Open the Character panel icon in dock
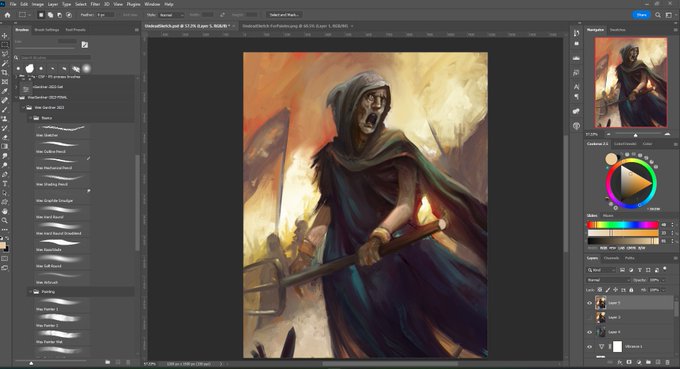This screenshot has width=680, height=369. pos(576,87)
